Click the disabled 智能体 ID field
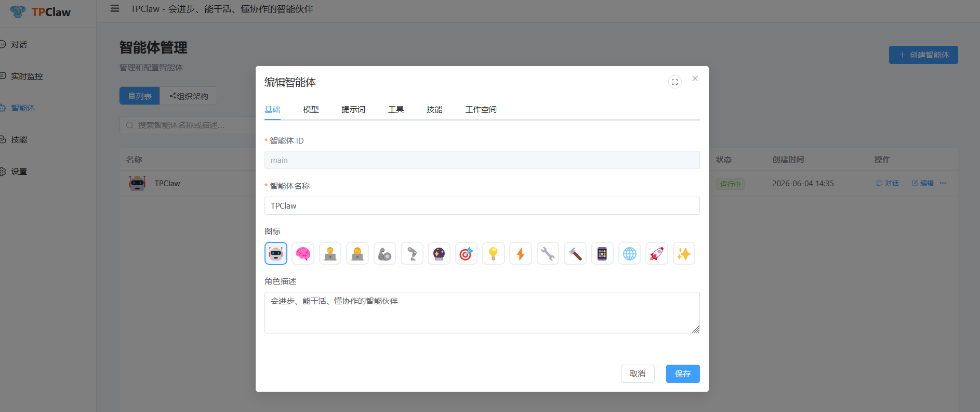980x412 pixels. [482, 160]
